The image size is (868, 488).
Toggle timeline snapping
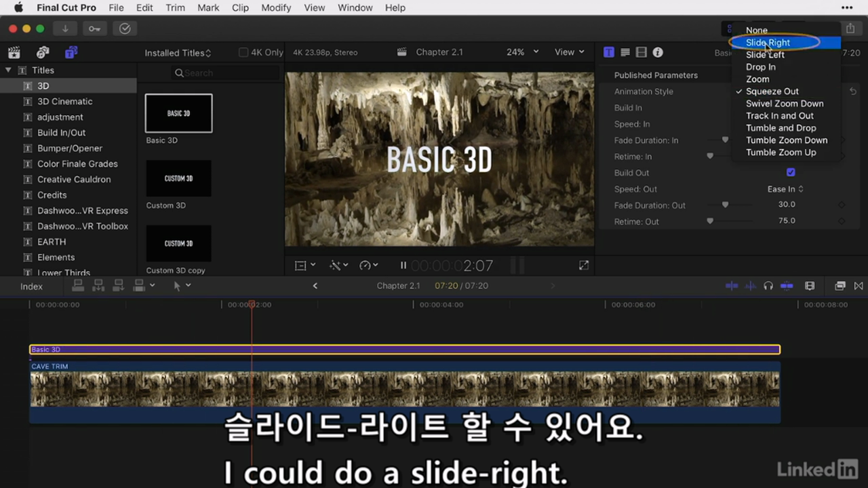point(787,286)
